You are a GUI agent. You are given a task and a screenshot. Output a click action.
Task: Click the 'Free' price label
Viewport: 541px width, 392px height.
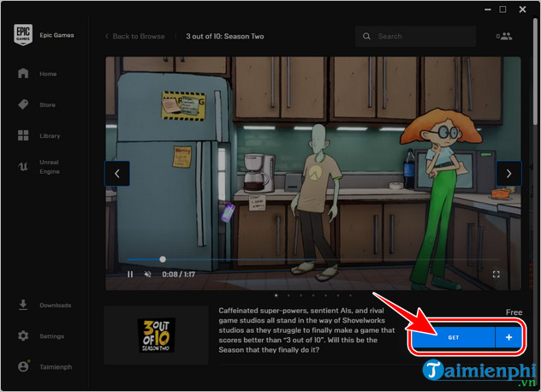514,312
